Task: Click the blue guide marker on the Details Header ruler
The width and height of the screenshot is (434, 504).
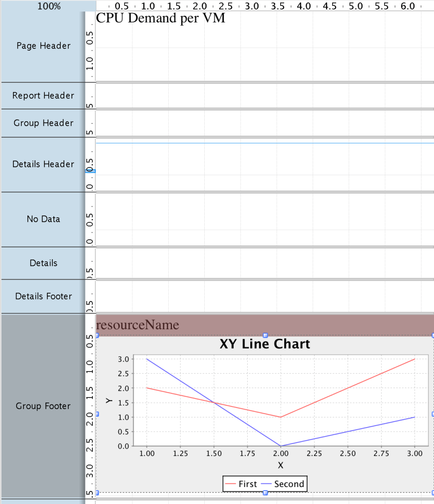Action: (90, 171)
